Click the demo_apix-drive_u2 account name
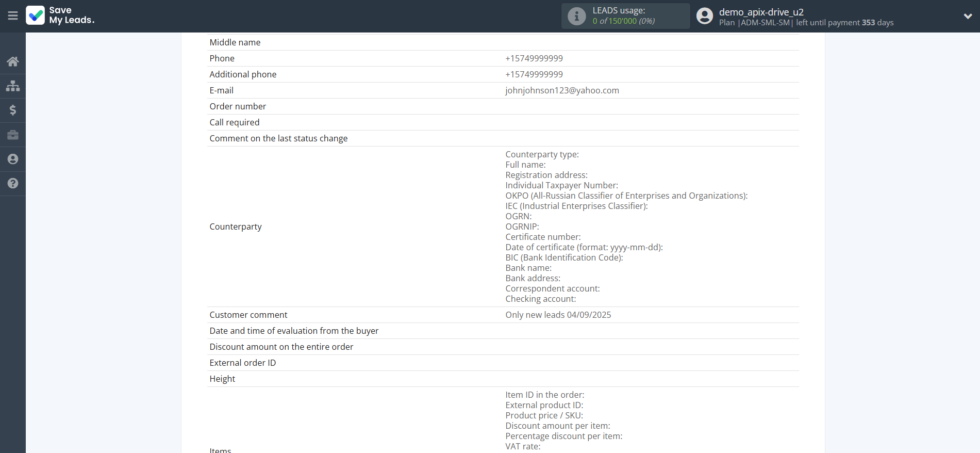Image resolution: width=980 pixels, height=453 pixels. click(761, 12)
